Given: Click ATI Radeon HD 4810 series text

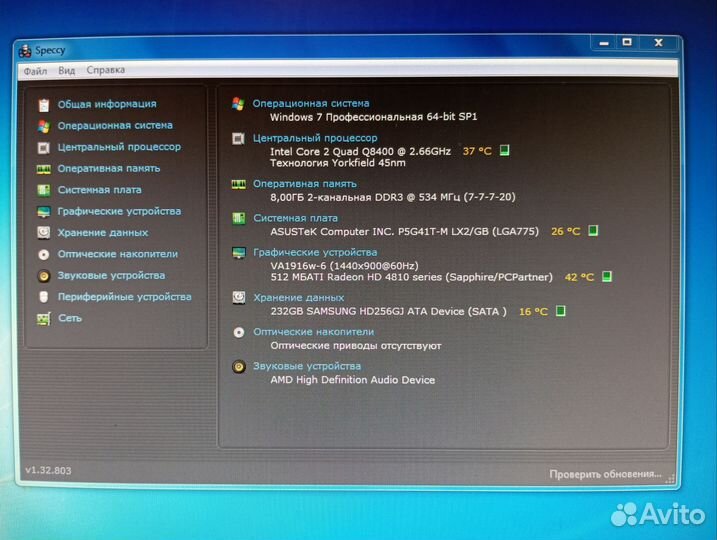Looking at the screenshot, I should tap(412, 277).
